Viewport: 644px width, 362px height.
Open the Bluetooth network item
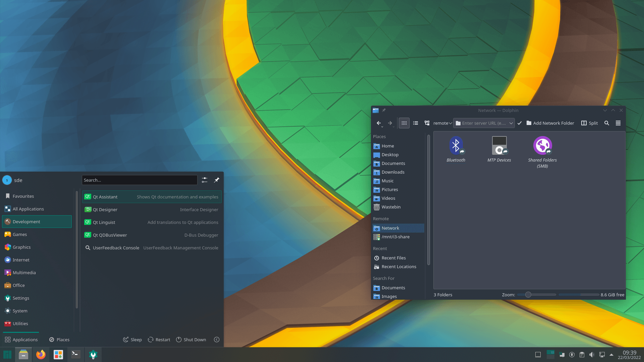456,149
